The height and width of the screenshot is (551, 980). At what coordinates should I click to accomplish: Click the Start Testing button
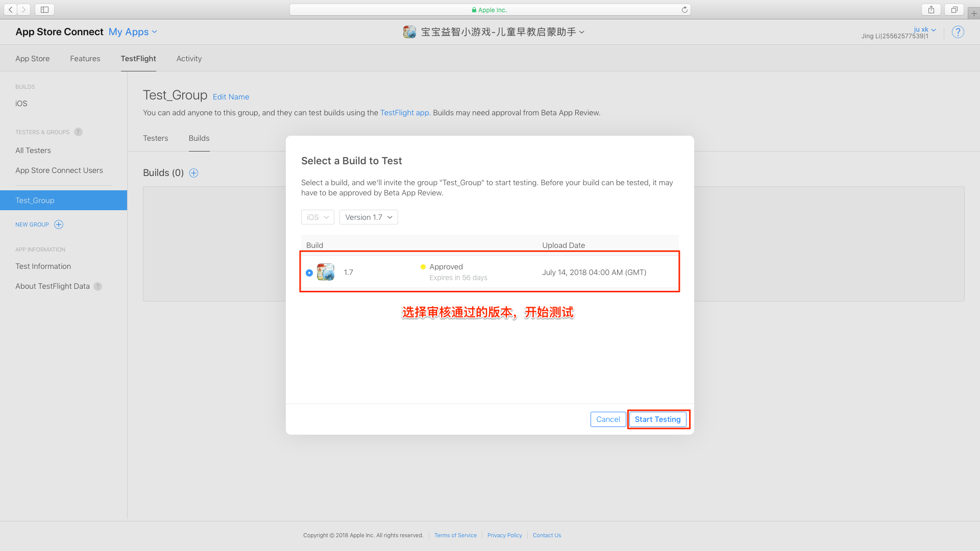click(657, 419)
